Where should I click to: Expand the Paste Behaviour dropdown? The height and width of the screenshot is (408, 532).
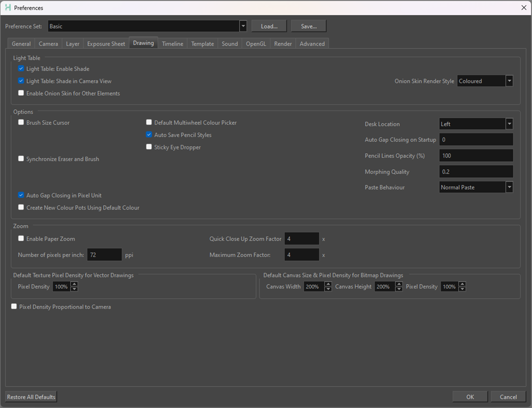(476, 187)
